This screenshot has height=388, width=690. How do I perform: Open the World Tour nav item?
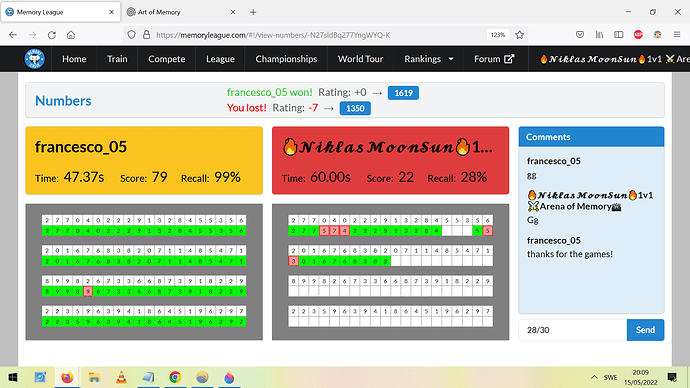360,59
